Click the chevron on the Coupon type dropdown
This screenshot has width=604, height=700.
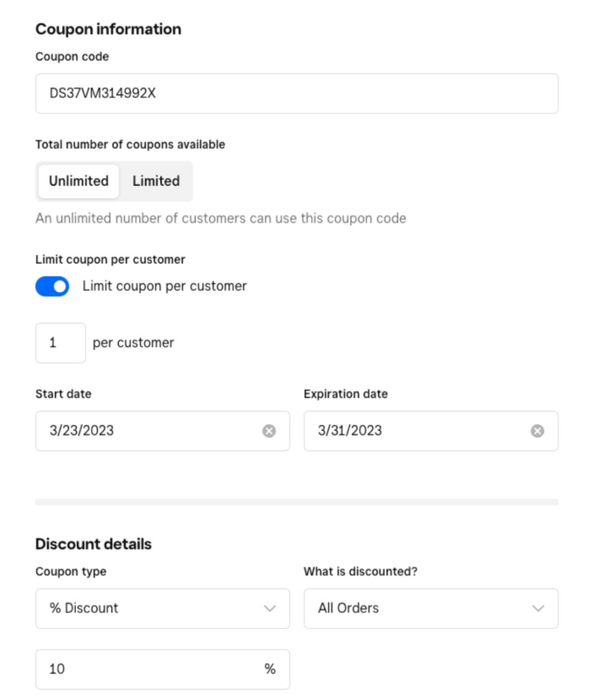click(270, 608)
